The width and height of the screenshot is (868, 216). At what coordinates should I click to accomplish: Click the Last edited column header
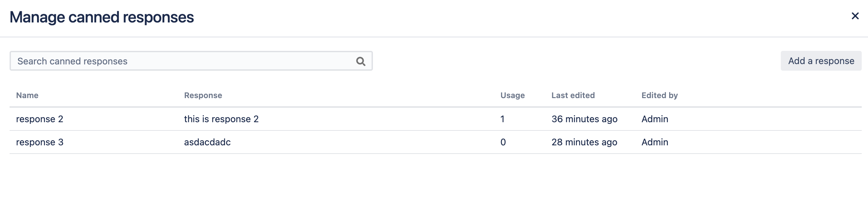[573, 95]
